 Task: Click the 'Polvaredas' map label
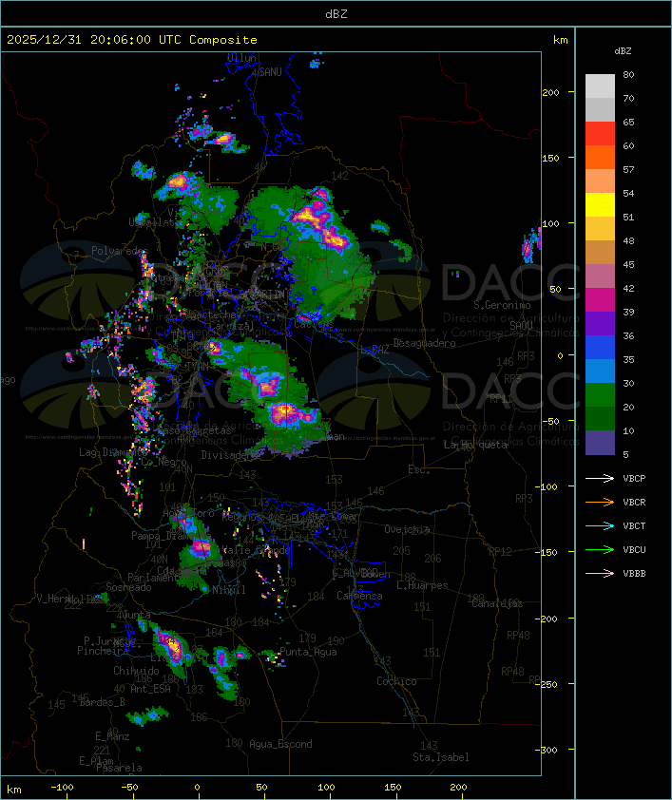[120, 251]
